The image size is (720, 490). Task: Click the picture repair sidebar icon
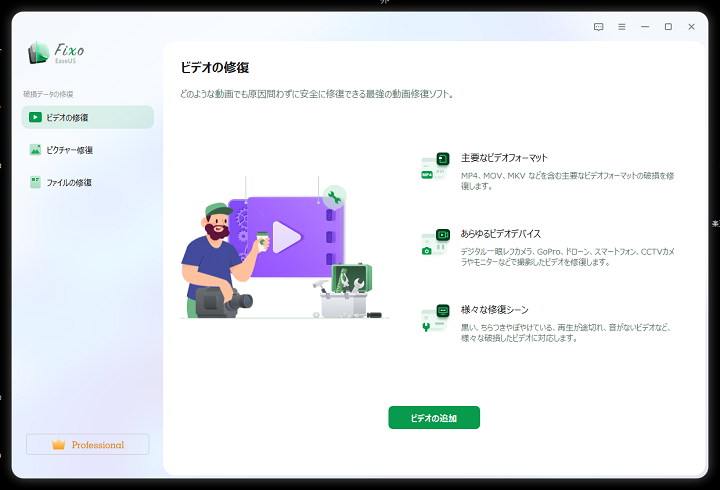(35, 150)
